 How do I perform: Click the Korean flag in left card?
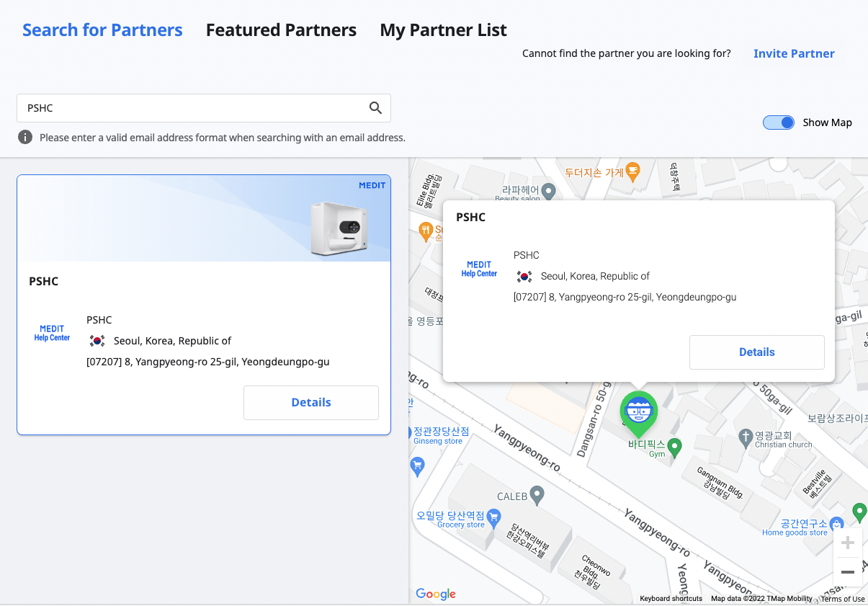click(x=97, y=341)
